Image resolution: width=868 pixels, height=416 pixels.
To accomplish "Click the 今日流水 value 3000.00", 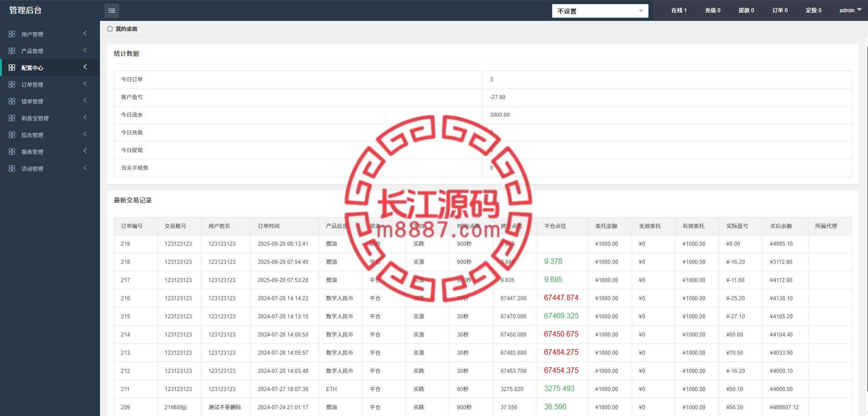I will [x=499, y=115].
